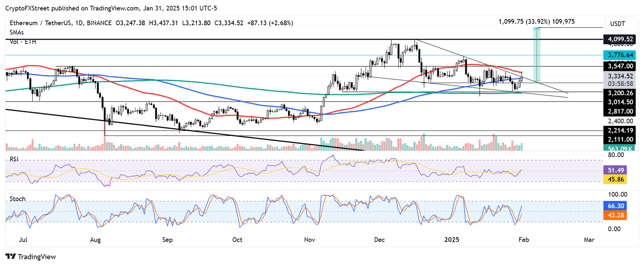Click the cyan 3,776.64 price label
Screen dimensions: 644x266
pos(619,55)
